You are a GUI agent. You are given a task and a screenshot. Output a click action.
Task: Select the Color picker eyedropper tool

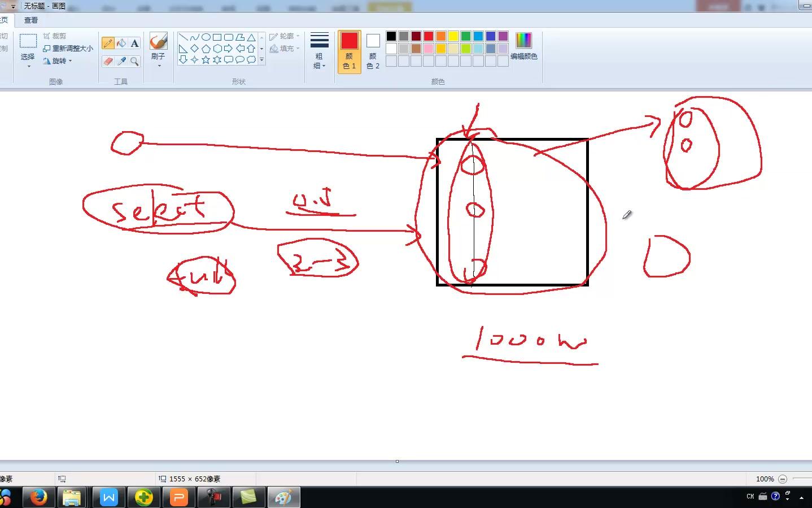point(121,61)
